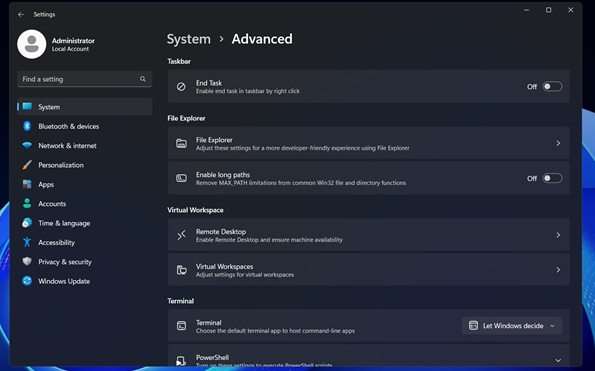
Task: Open Network & internet settings
Action: pos(85,145)
